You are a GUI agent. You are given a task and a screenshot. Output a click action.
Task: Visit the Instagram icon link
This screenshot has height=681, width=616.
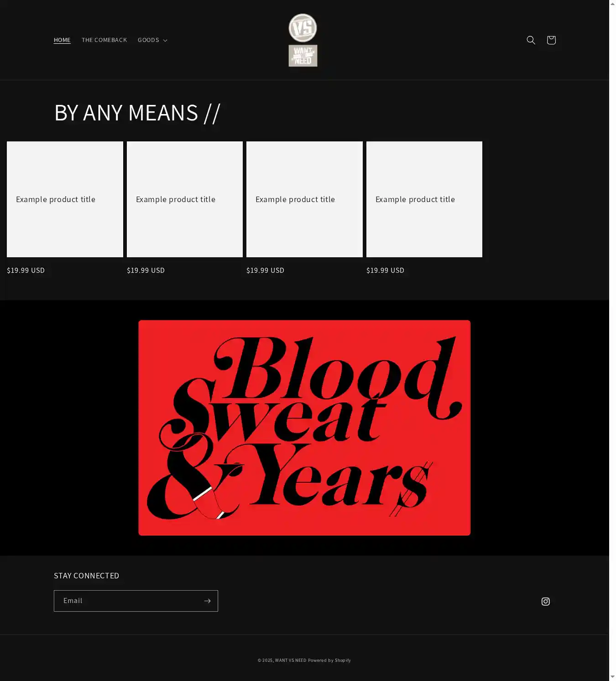pyautogui.click(x=545, y=601)
